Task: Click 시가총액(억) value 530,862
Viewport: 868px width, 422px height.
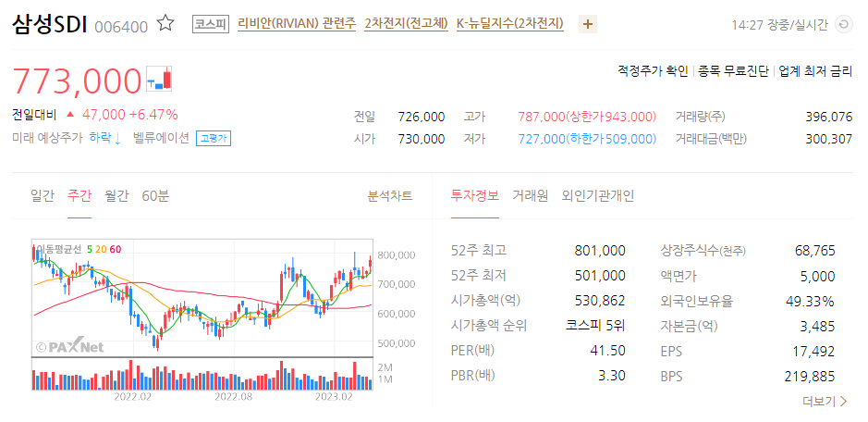Action: click(600, 301)
